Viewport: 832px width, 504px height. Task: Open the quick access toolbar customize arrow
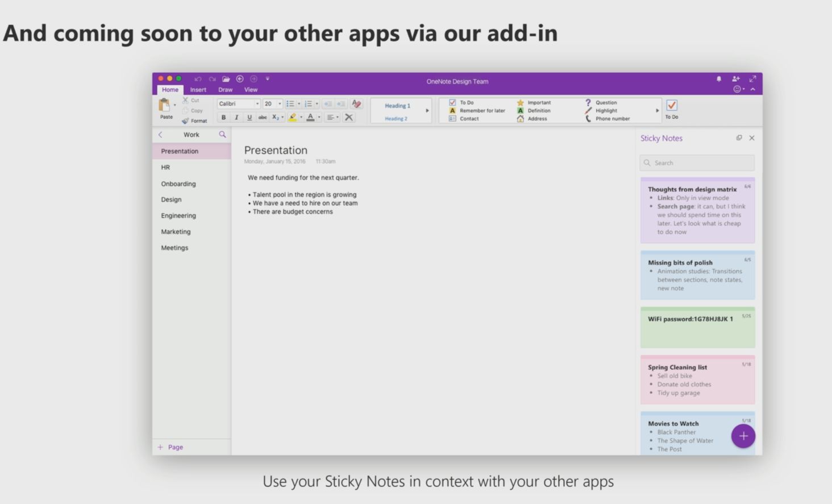(267, 79)
